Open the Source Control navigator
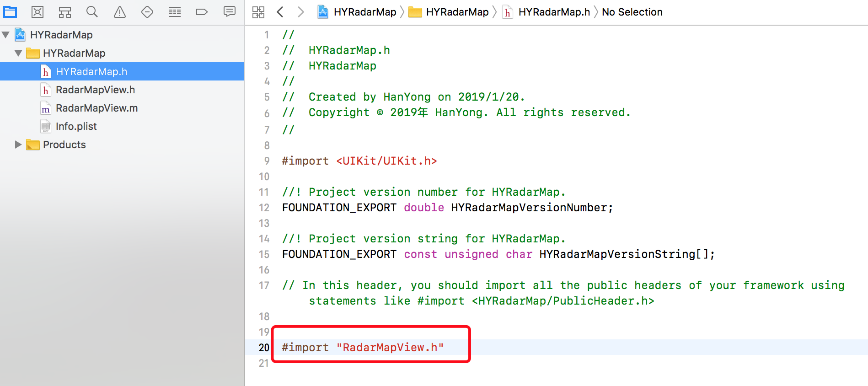Image resolution: width=868 pixels, height=386 pixels. click(38, 12)
